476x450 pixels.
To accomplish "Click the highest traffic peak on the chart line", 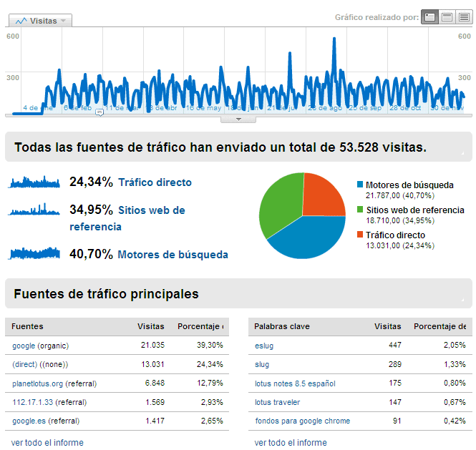I will pos(334,39).
